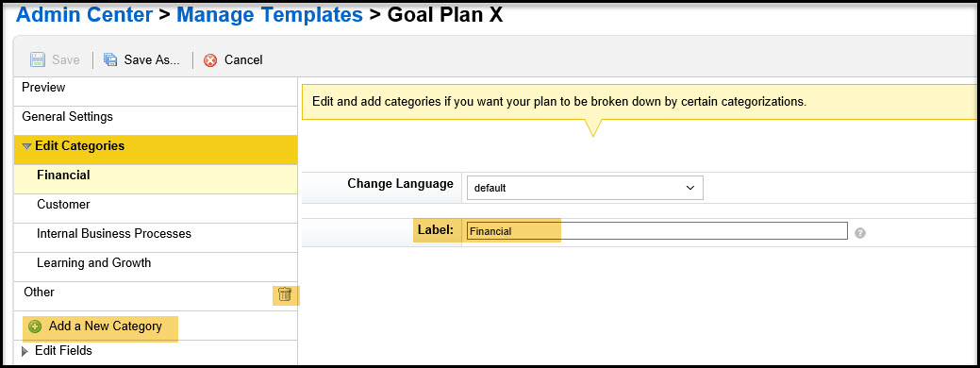Viewport: 980px width, 368px height.
Task: Click the green plus Add Category icon
Action: (35, 326)
